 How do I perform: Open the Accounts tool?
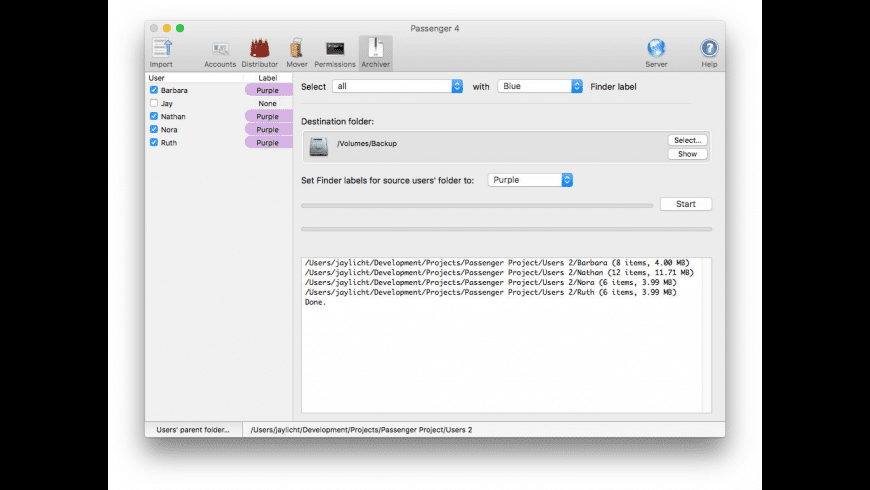coord(220,54)
